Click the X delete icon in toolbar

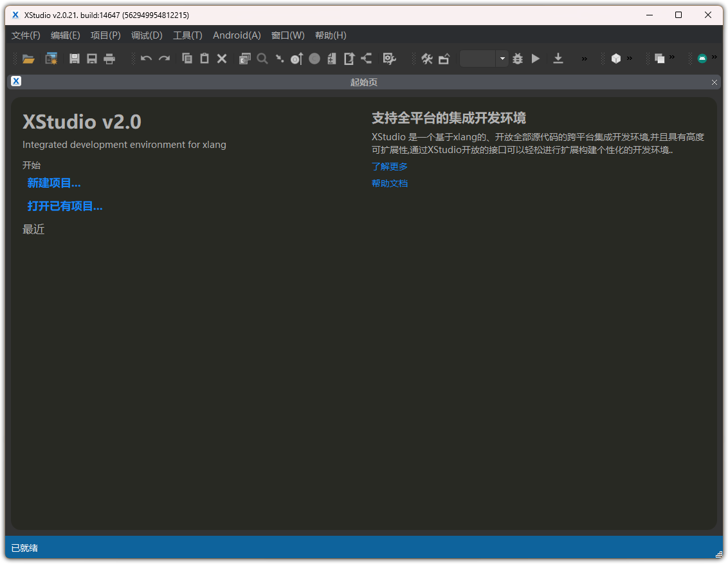tap(222, 59)
